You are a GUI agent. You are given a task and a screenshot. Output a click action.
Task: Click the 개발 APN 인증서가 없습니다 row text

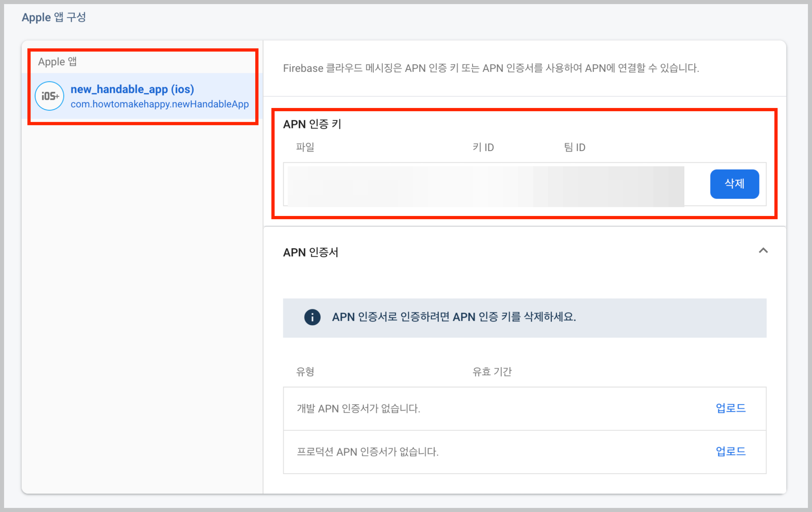point(358,409)
